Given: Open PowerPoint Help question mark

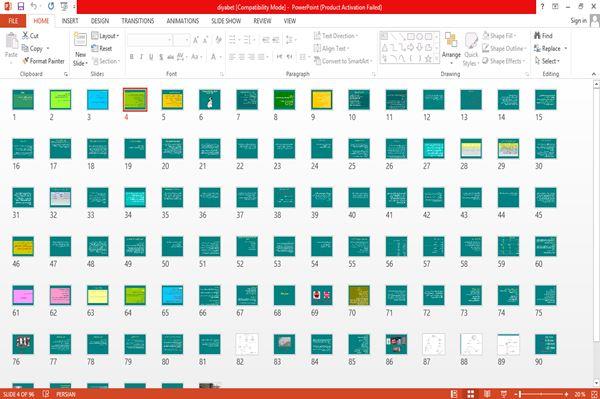Looking at the screenshot, I should coord(542,7).
